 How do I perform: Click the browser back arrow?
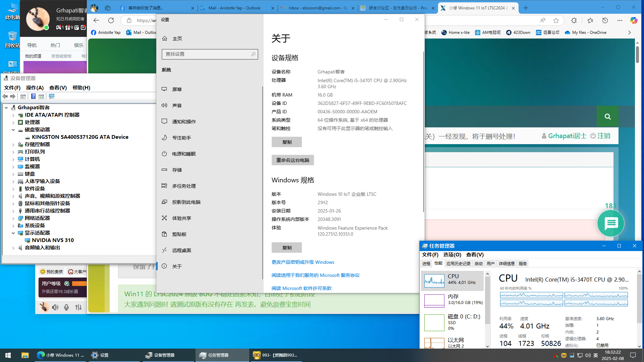point(96,20)
